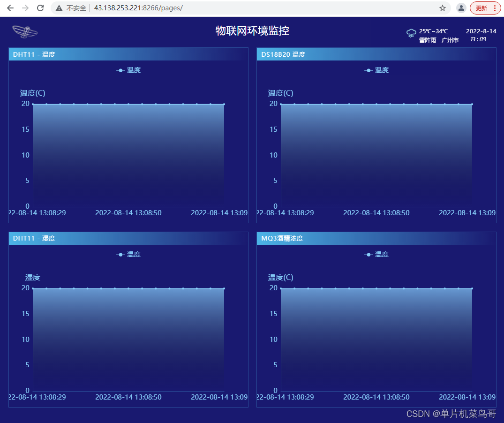Click the 25℃~34℃ temperature range text
The width and height of the screenshot is (504, 423).
coord(433,31)
